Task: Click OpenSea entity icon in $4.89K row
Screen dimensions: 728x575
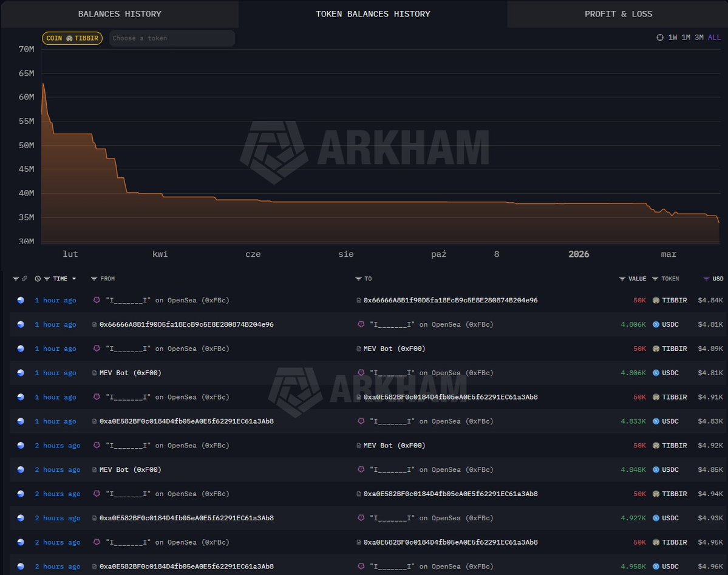Action: 97,349
